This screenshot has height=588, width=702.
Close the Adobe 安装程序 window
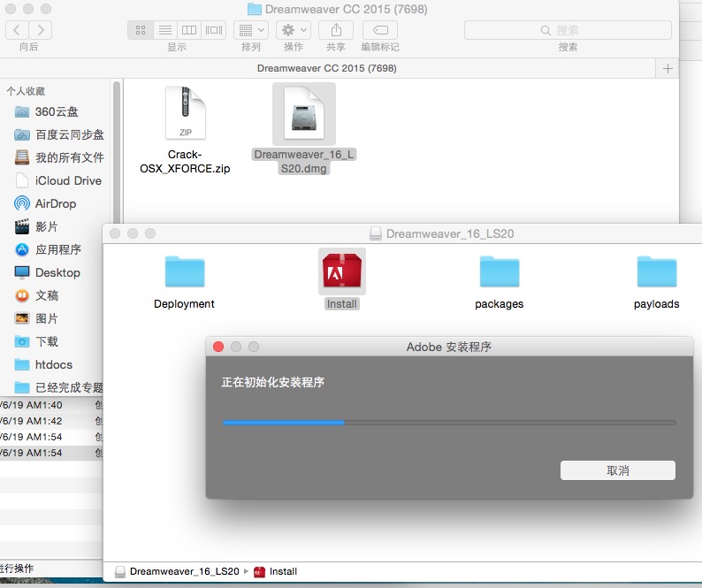(218, 347)
